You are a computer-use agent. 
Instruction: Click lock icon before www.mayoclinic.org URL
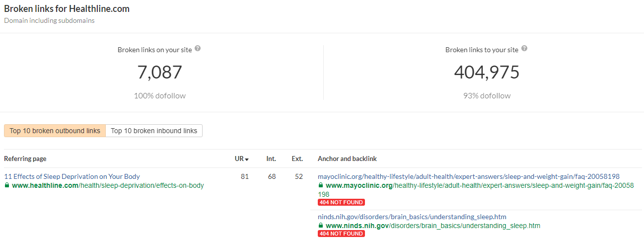(321, 185)
